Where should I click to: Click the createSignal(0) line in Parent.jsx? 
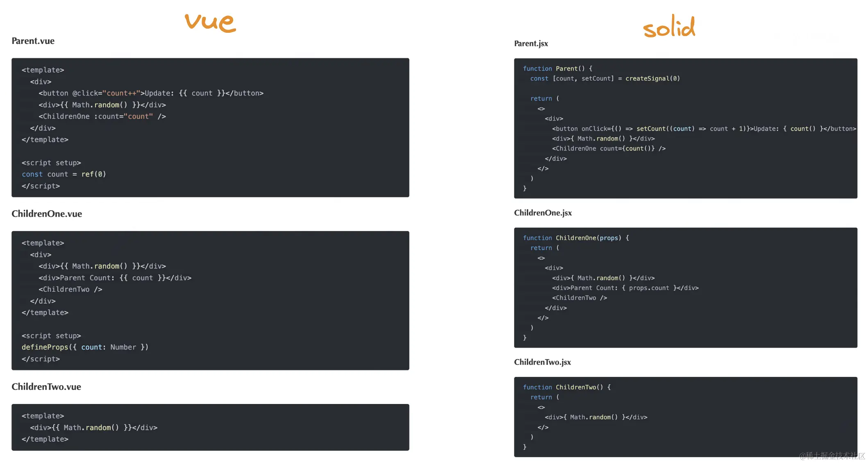pos(605,78)
